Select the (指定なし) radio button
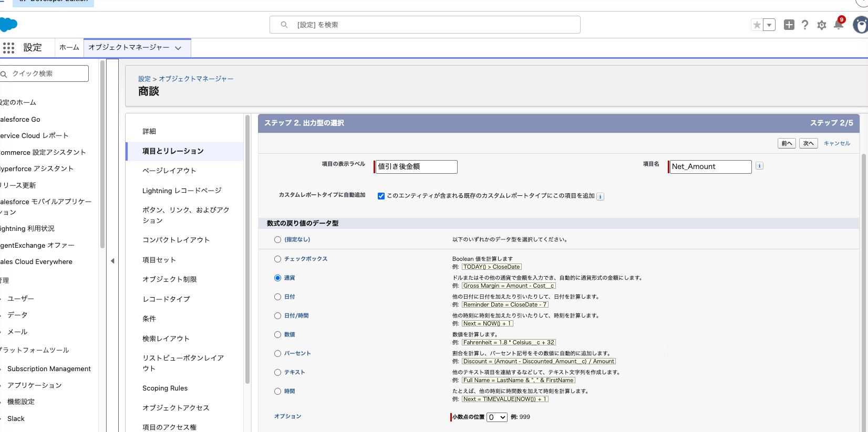The width and height of the screenshot is (868, 432). (x=277, y=239)
